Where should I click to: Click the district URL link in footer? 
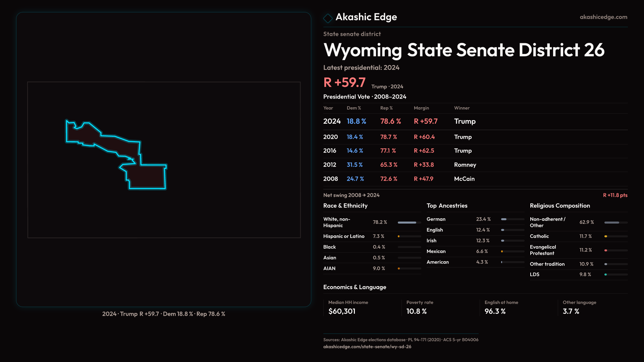pos(367,347)
